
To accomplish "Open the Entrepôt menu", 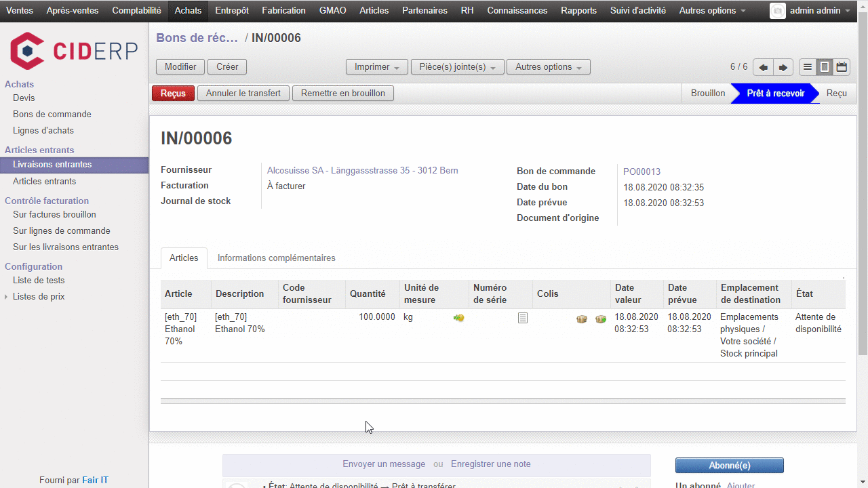I will click(232, 11).
